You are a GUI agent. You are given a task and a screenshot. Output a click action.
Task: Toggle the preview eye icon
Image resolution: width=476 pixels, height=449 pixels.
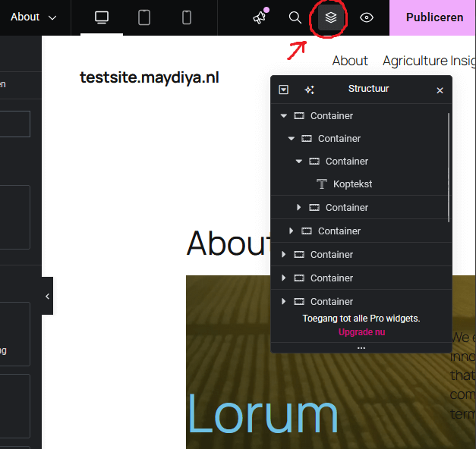[x=367, y=17]
